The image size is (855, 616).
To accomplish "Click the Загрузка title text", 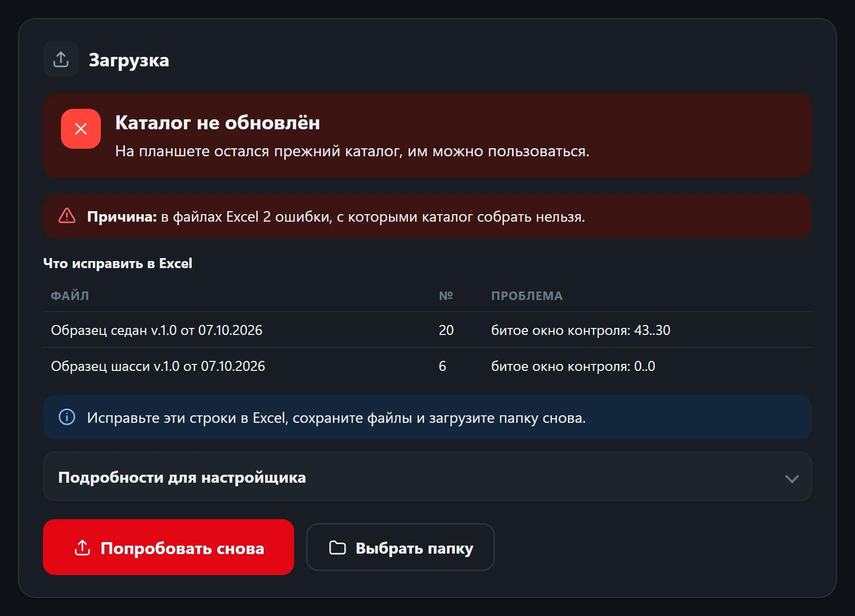I will click(129, 60).
